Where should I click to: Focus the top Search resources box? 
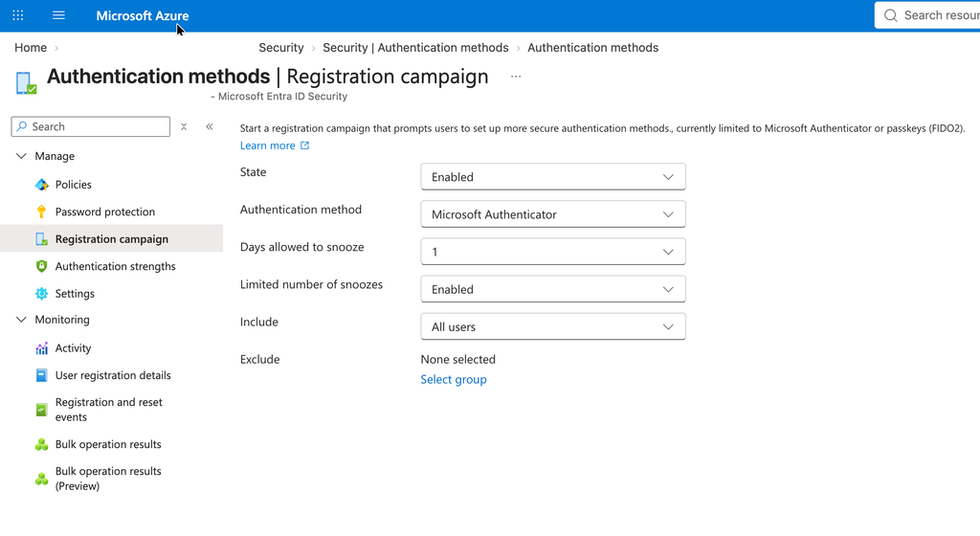(x=927, y=15)
